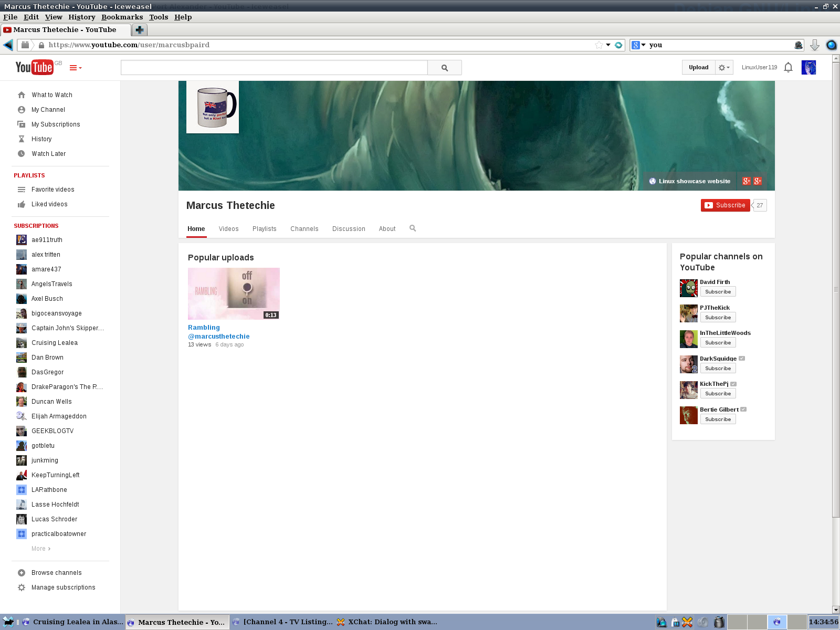
Task: Click the browser search bar magnifier icon
Action: (799, 45)
